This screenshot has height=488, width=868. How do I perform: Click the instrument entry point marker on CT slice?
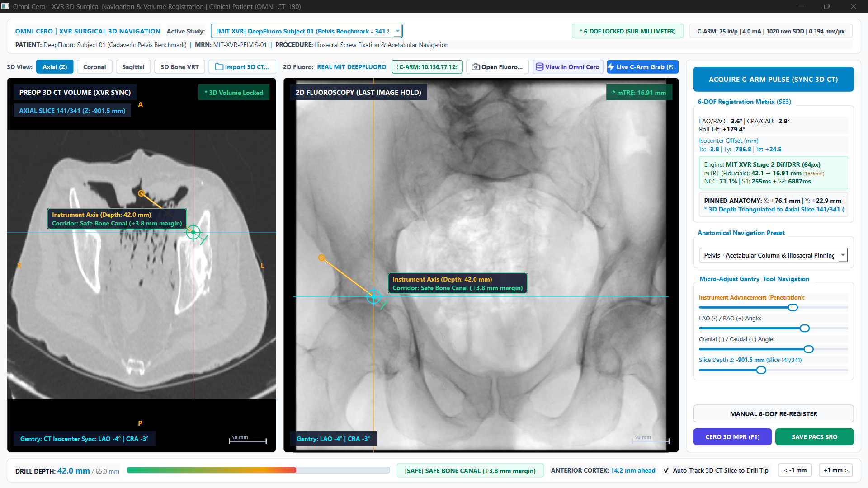point(141,193)
